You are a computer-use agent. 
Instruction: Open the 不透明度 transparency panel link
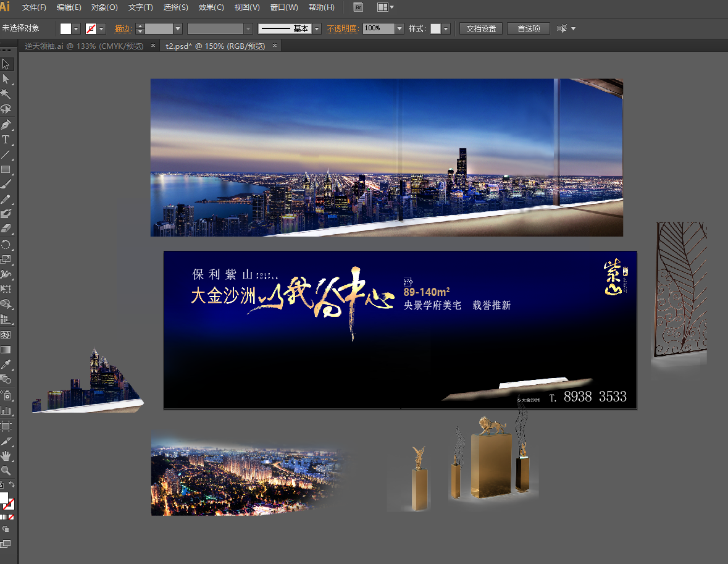pyautogui.click(x=342, y=29)
